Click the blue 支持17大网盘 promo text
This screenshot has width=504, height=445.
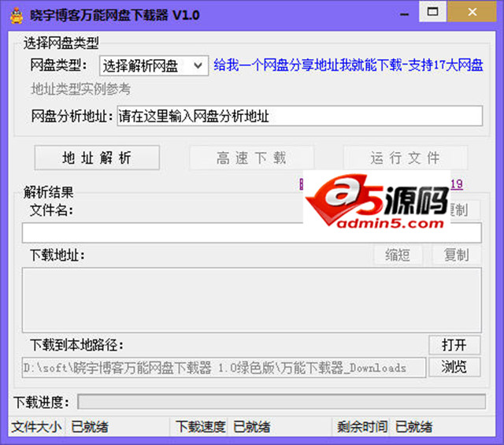348,65
